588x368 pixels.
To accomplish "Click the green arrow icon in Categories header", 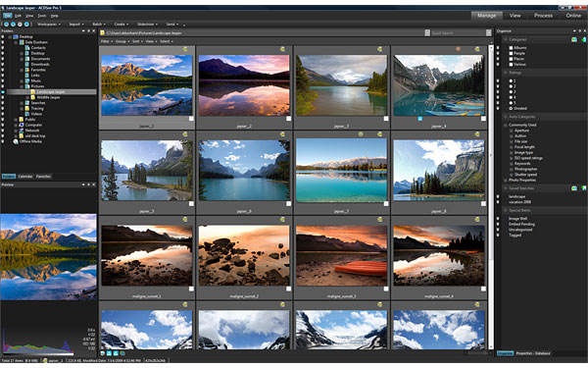I will click(x=583, y=39).
